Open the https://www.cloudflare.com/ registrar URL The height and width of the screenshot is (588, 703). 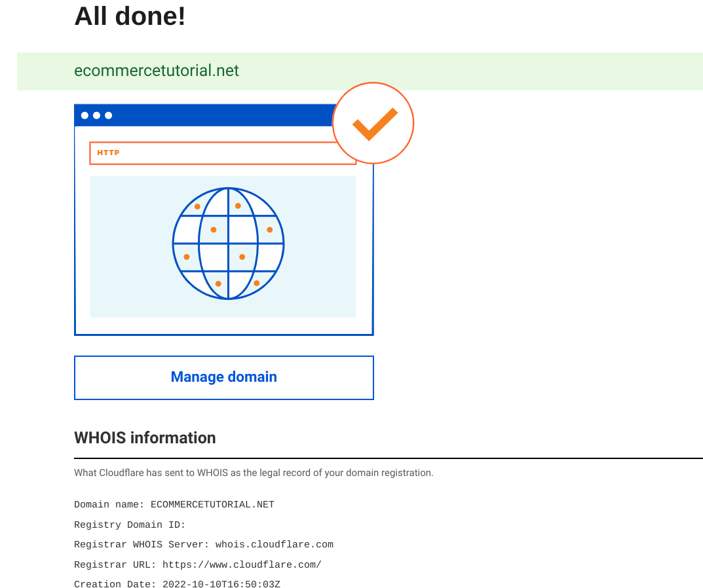(242, 565)
